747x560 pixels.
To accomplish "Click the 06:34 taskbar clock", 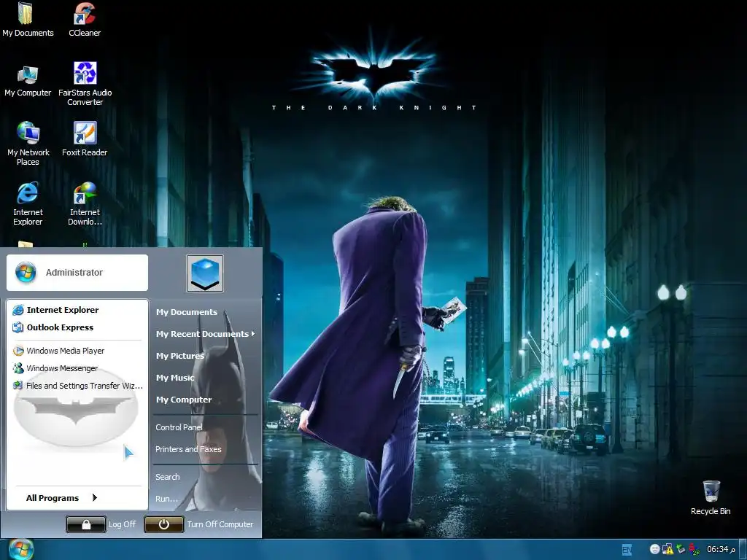I will [x=721, y=550].
